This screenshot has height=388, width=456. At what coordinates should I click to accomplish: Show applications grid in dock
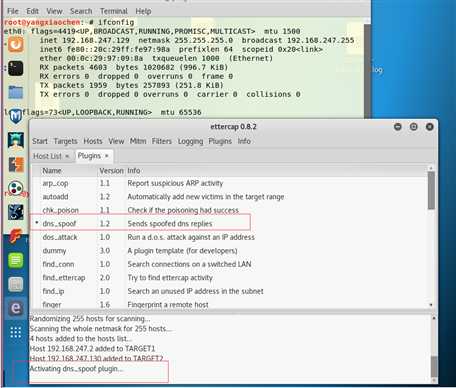pos(16,332)
